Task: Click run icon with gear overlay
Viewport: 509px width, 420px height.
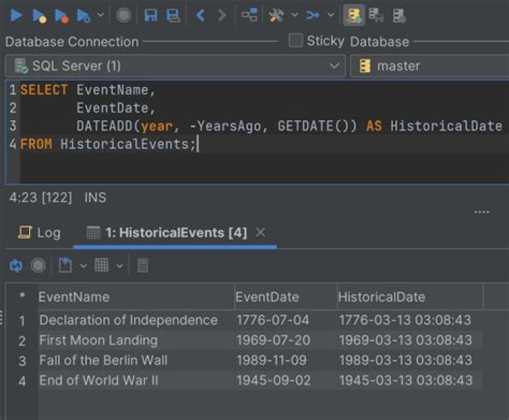Action: (83, 16)
